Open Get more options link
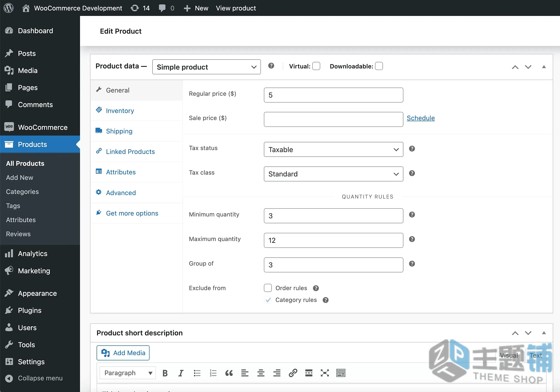560x392 pixels. point(137,213)
